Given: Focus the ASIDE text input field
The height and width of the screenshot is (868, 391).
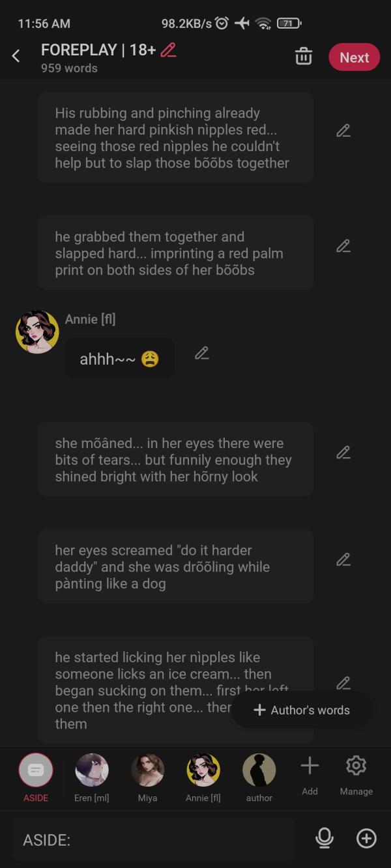Looking at the screenshot, I should point(153,839).
